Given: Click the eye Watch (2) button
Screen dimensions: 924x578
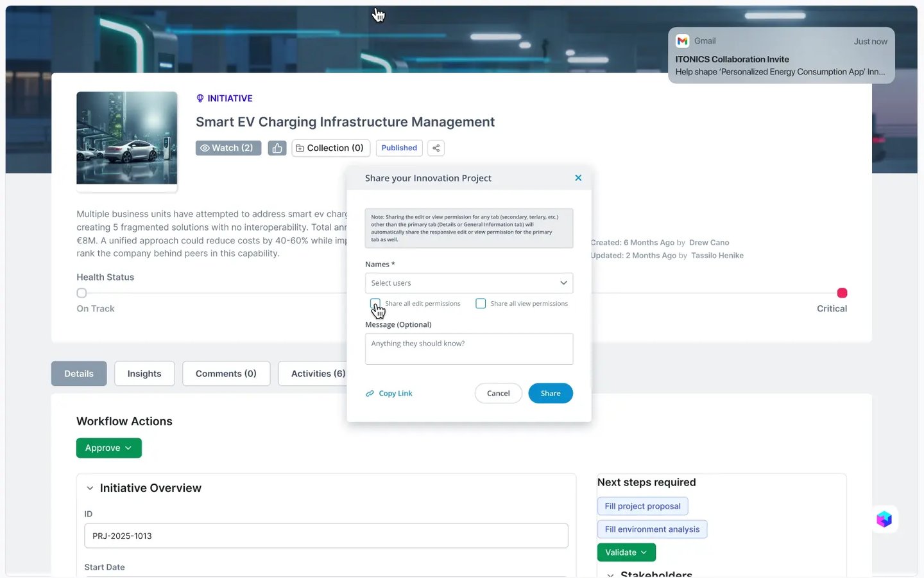Looking at the screenshot, I should tap(228, 148).
